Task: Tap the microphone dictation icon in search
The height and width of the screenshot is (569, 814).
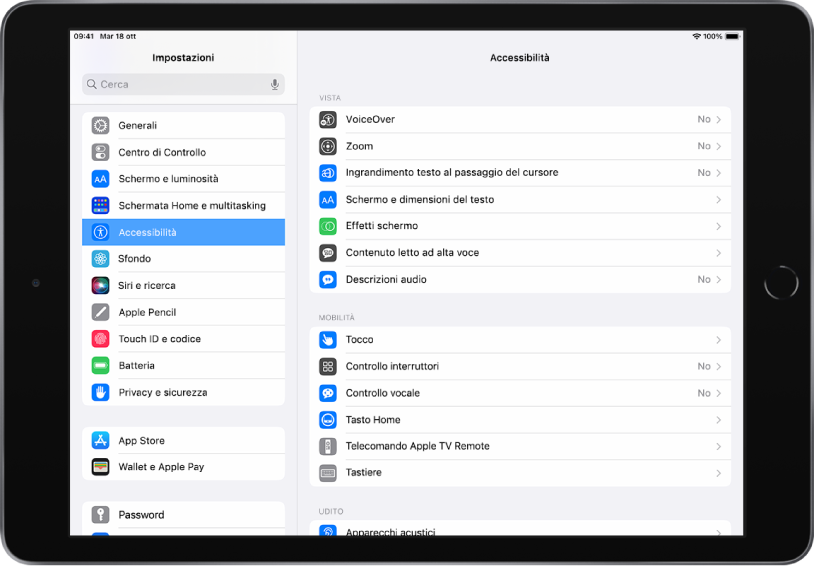Action: tap(275, 85)
